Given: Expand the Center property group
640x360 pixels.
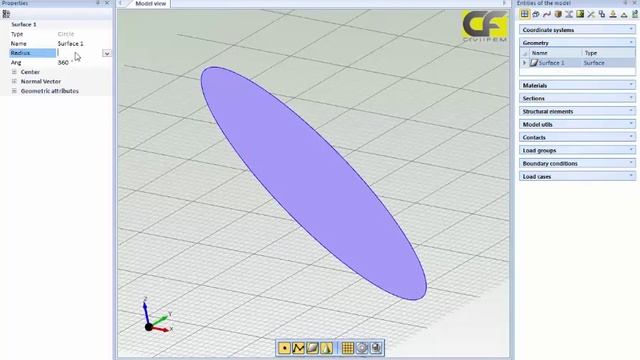Looking at the screenshot, I should pos(14,72).
